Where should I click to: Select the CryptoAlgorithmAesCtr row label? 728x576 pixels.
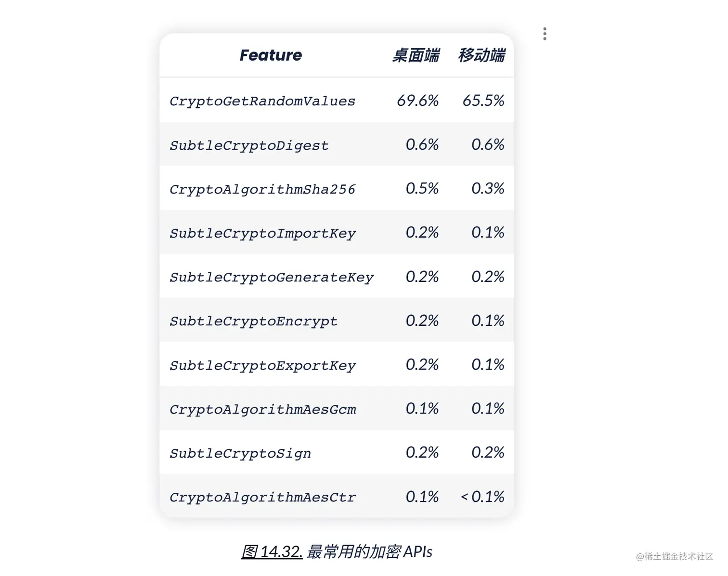click(x=262, y=497)
